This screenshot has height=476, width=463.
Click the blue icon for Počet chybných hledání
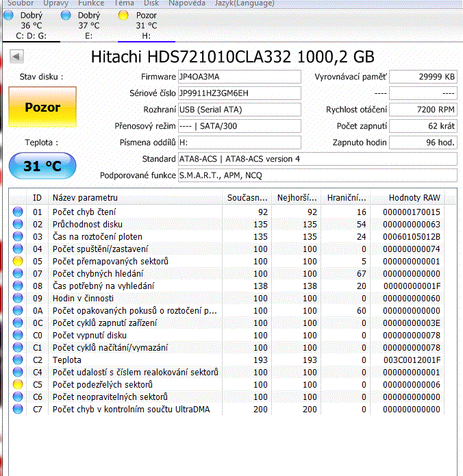[18, 273]
